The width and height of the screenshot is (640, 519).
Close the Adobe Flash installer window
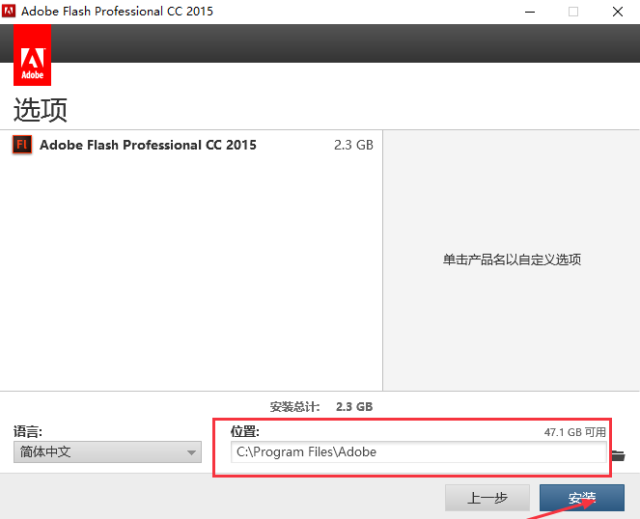click(x=618, y=12)
